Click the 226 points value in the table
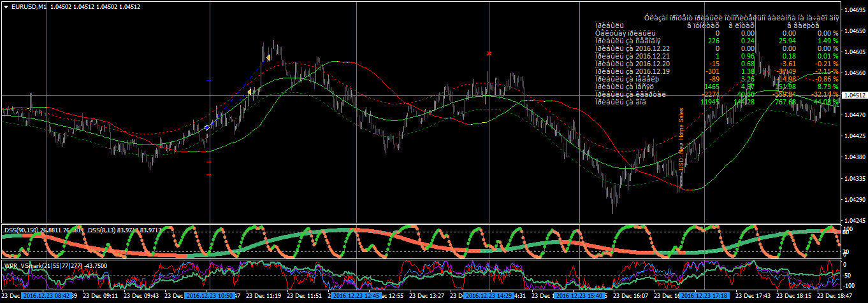Viewport: 868px width, 303px height. pyautogui.click(x=714, y=41)
